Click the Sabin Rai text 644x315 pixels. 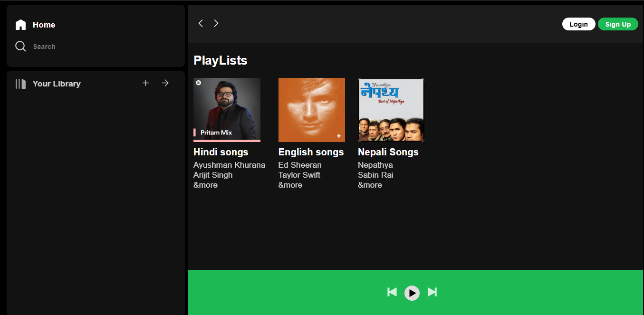[375, 175]
